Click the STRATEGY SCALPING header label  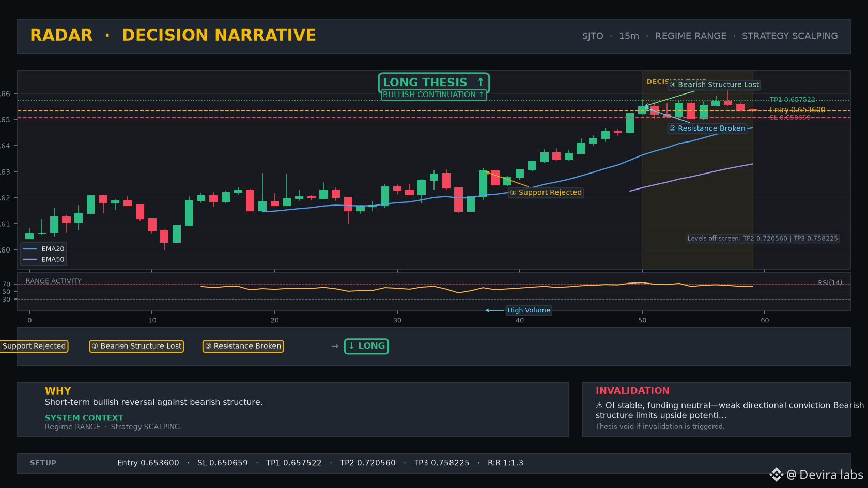[x=789, y=36]
